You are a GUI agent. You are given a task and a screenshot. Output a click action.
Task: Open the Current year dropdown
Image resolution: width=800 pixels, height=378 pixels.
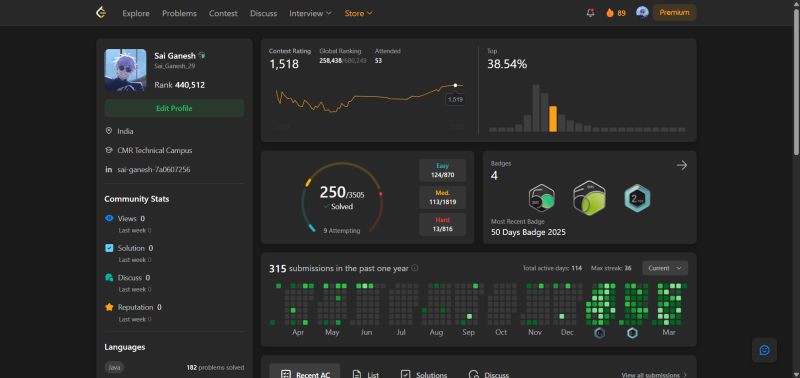(665, 268)
